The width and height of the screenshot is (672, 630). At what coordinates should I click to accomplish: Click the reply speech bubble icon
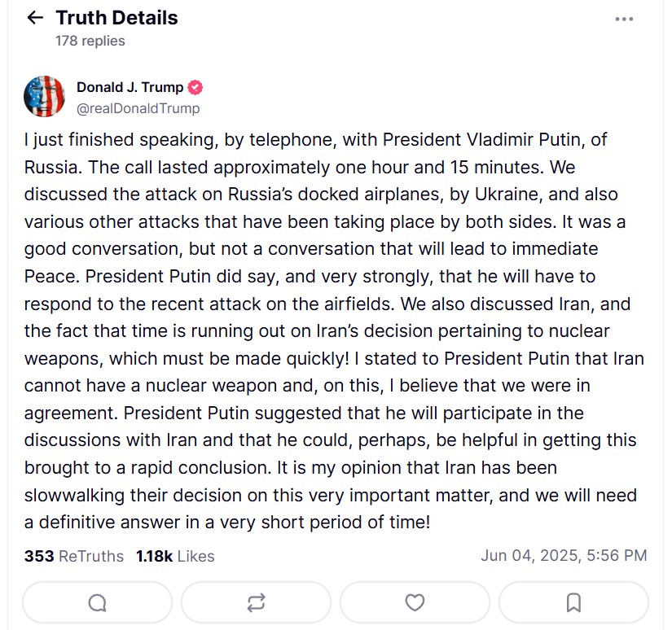(x=97, y=602)
